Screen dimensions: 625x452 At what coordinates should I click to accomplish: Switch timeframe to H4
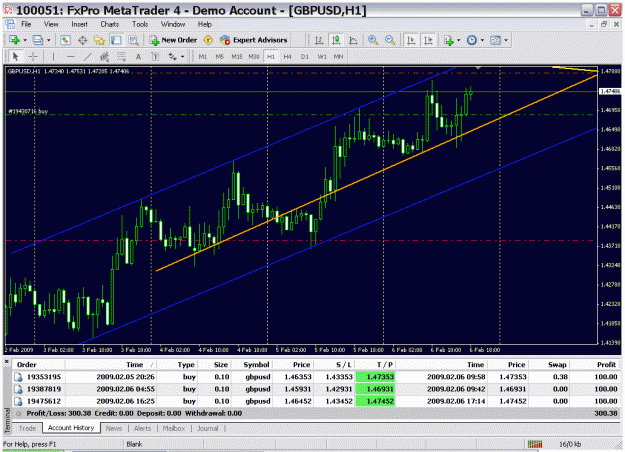coord(287,57)
